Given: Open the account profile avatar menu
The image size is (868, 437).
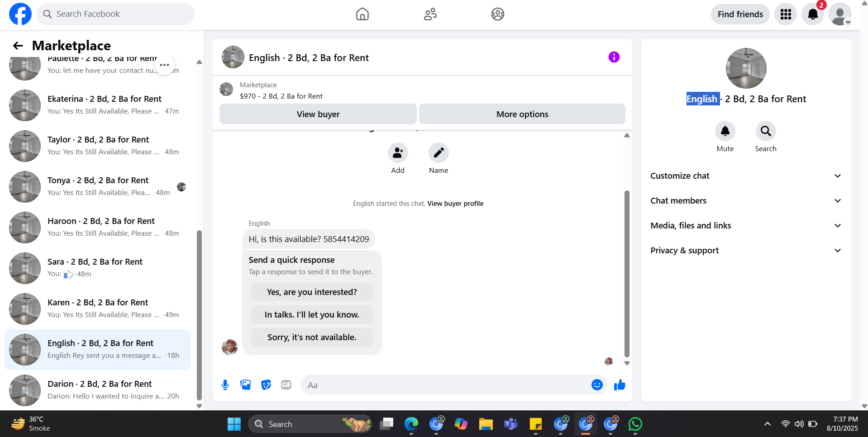Looking at the screenshot, I should (x=840, y=14).
